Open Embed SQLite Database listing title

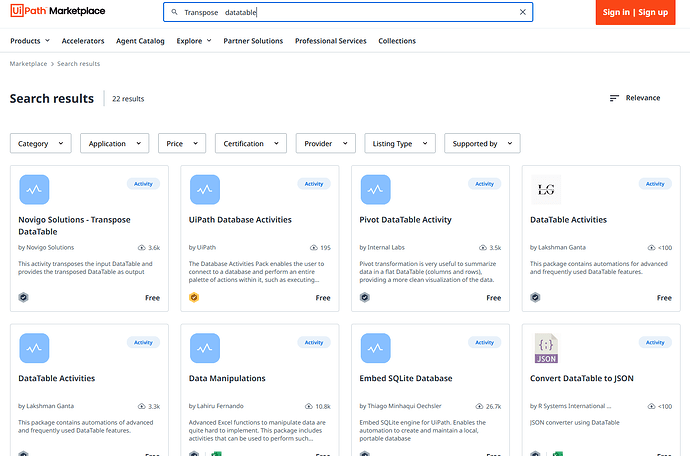tap(406, 378)
